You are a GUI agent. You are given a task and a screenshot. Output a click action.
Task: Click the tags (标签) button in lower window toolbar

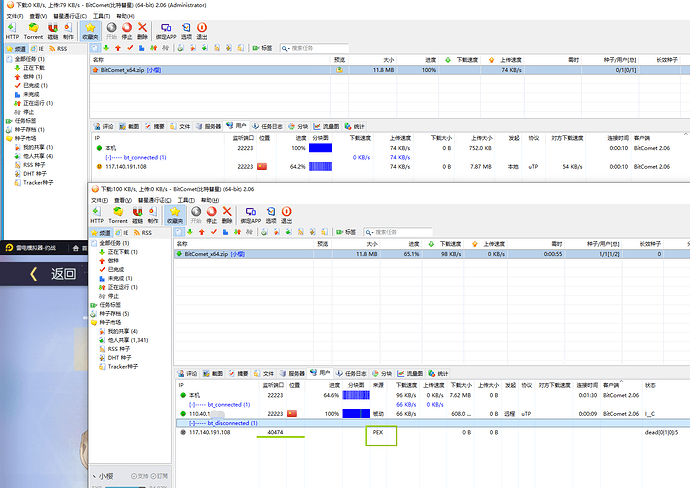346,232
